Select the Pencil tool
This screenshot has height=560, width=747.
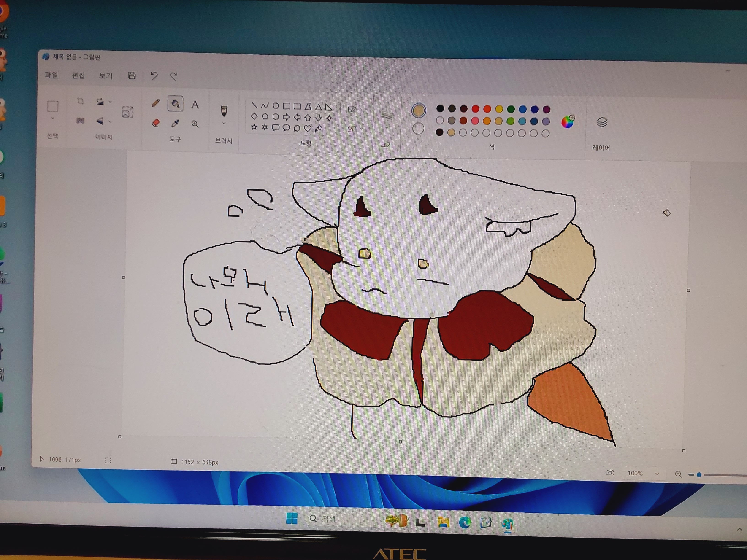[156, 103]
